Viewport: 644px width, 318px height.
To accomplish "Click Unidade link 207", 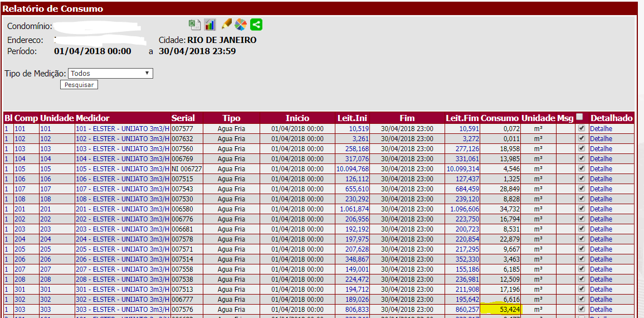I will (x=45, y=269).
